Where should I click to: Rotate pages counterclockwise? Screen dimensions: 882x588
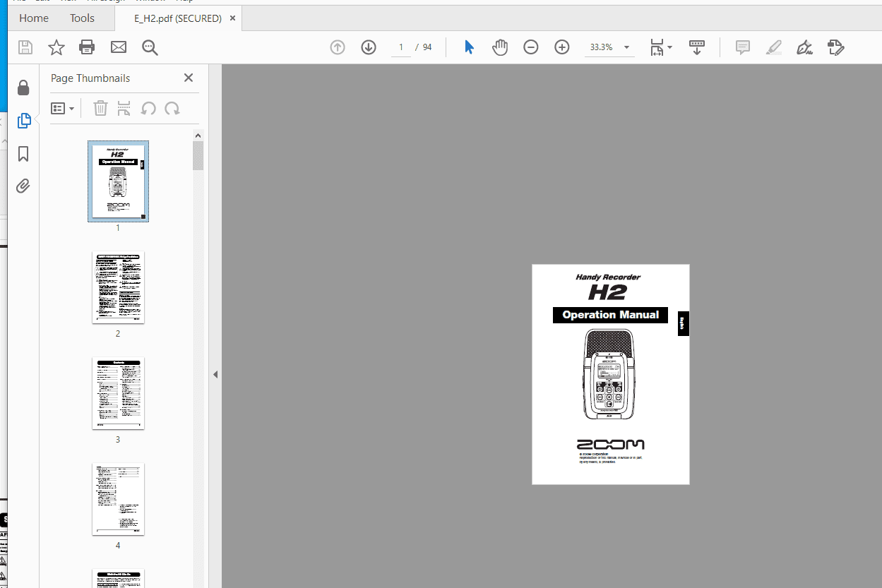(x=148, y=108)
